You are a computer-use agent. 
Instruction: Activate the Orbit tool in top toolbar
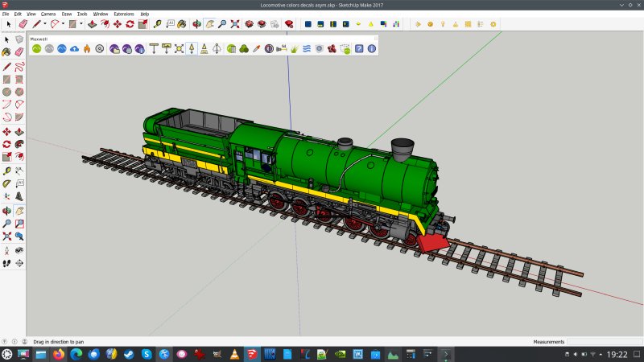tap(196, 24)
